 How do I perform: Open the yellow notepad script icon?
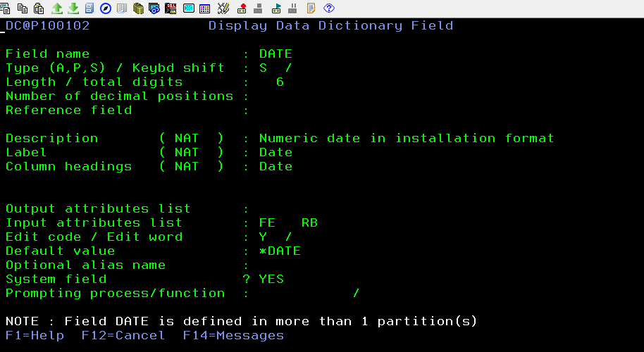[x=311, y=8]
